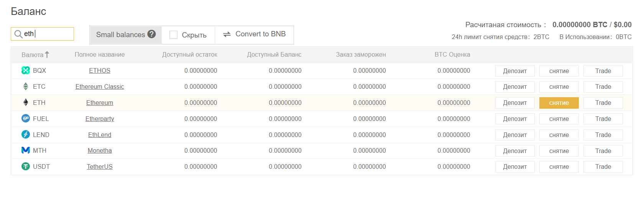Click Депозит for BQX

click(515, 71)
